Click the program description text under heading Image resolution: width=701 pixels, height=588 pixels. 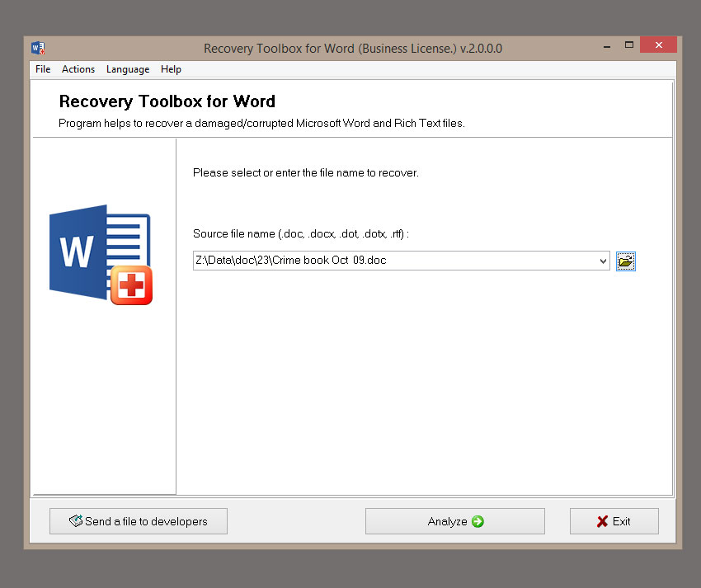[261, 124]
